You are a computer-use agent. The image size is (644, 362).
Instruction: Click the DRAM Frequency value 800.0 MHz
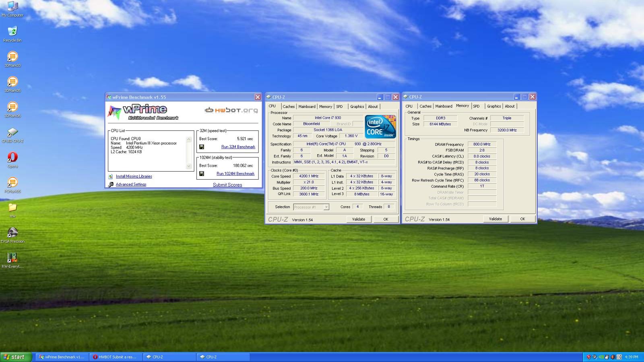click(482, 144)
